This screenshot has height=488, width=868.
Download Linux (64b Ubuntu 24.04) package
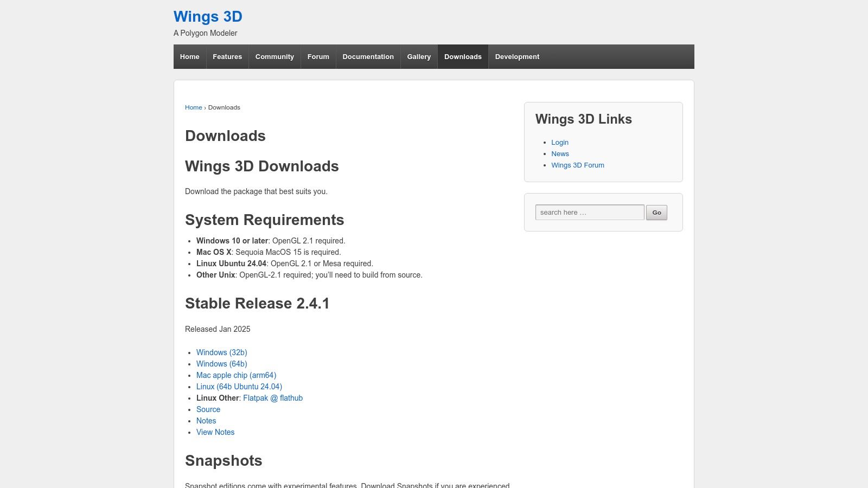(x=239, y=387)
